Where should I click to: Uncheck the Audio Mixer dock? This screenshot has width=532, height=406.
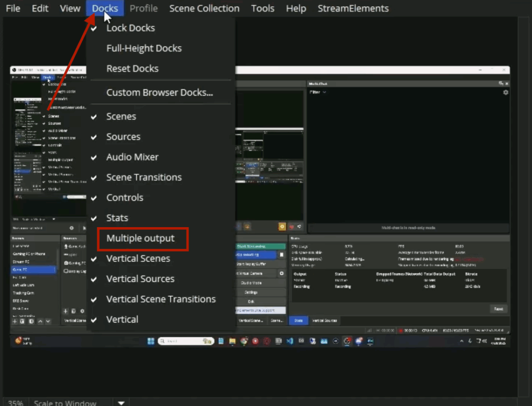point(132,157)
